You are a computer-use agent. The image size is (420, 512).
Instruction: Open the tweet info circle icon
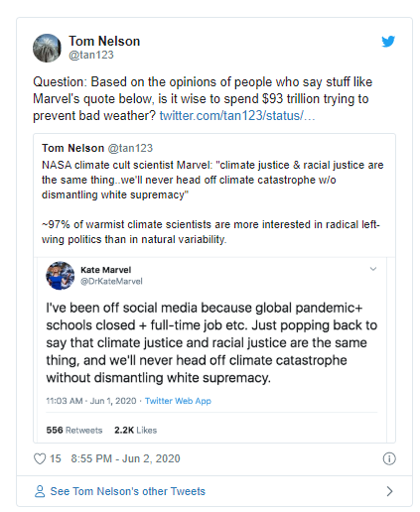389,458
